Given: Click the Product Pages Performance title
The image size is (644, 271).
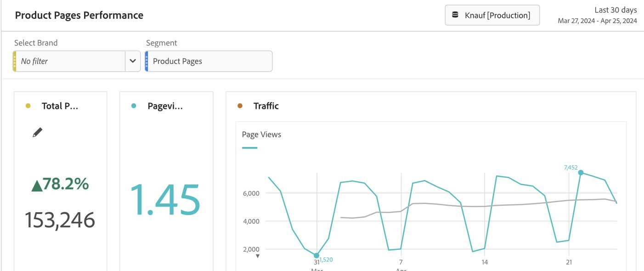Looking at the screenshot, I should 79,15.
